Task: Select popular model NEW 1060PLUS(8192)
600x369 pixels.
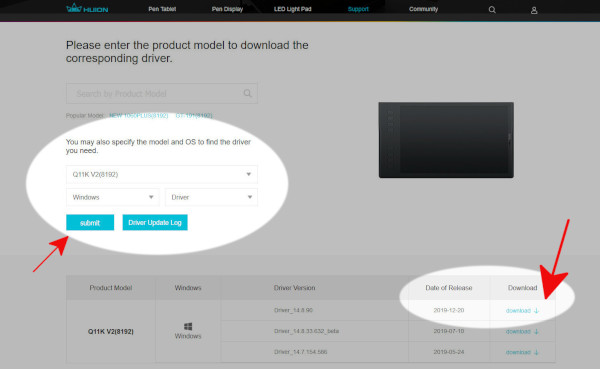Action: tap(139, 115)
